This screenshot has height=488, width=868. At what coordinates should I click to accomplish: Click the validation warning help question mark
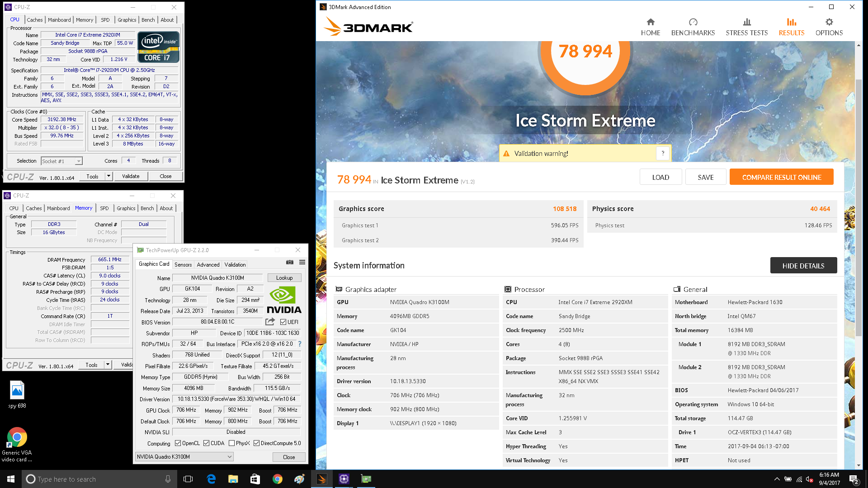pyautogui.click(x=663, y=153)
